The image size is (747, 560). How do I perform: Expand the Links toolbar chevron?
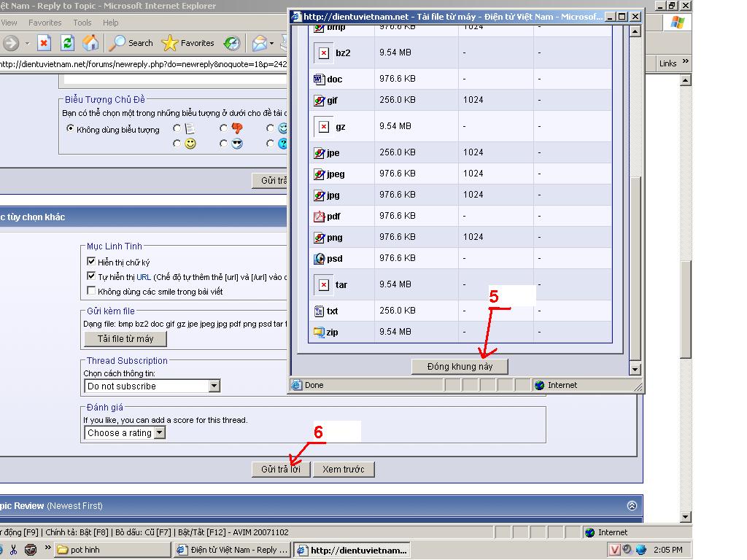click(x=685, y=61)
